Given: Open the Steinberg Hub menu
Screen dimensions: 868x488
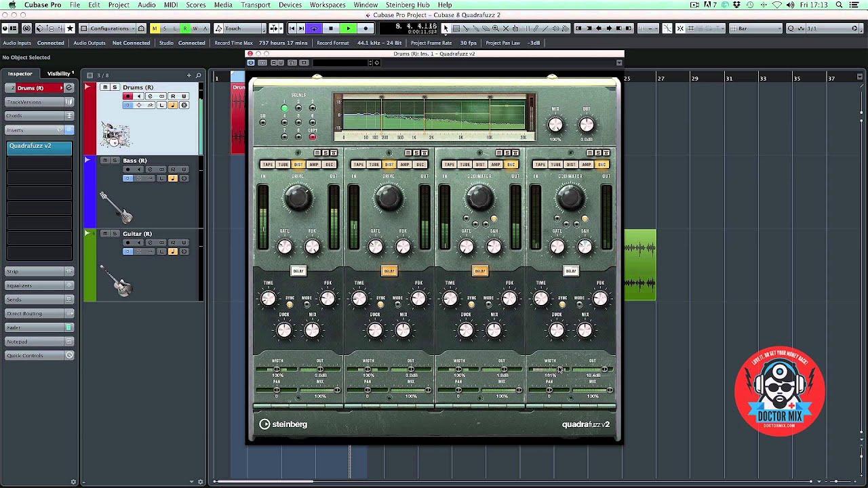Looking at the screenshot, I should pyautogui.click(x=408, y=5).
